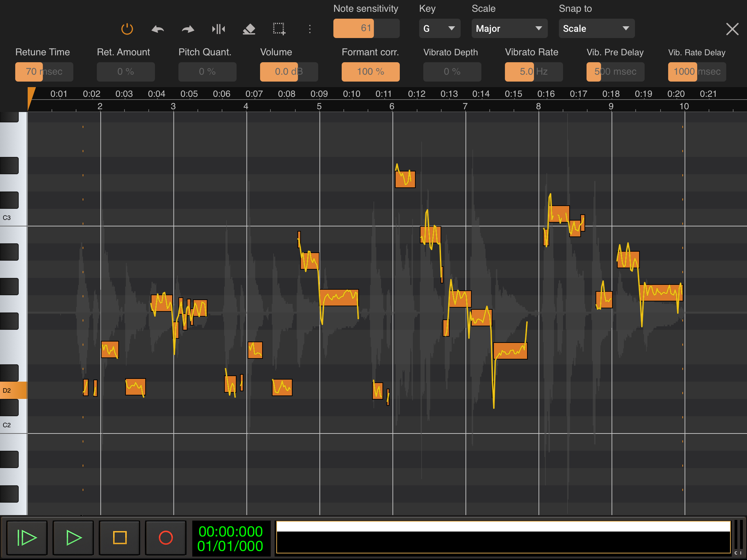The image size is (747, 560).
Task: Toggle the pitch editor power button
Action: tap(127, 29)
